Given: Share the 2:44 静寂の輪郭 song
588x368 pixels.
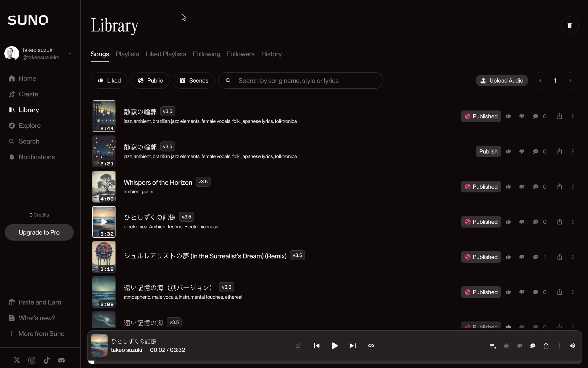Looking at the screenshot, I should pyautogui.click(x=560, y=116).
